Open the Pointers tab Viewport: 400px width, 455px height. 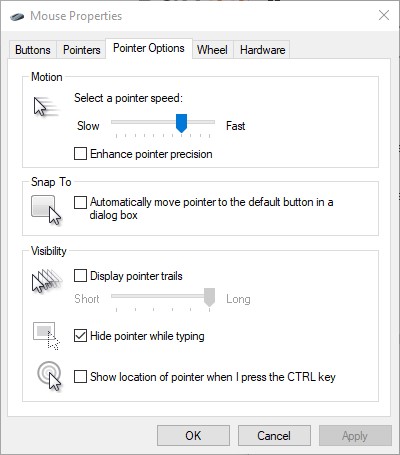[x=82, y=50]
